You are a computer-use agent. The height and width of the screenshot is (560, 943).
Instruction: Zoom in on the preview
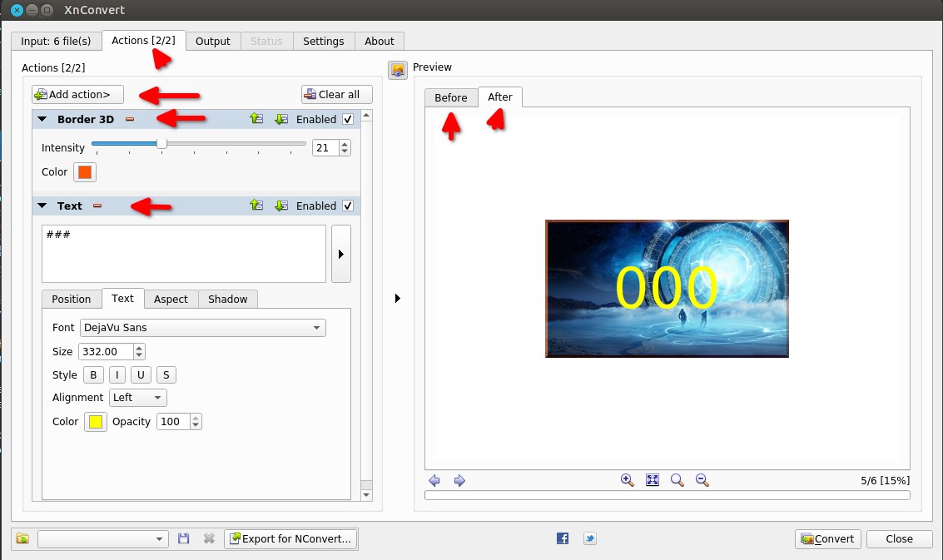coord(628,480)
